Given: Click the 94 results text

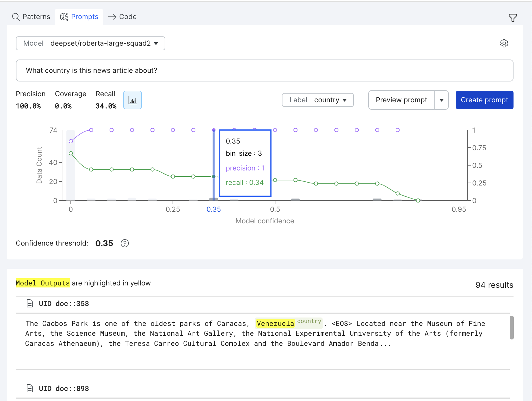Looking at the screenshot, I should pos(494,285).
